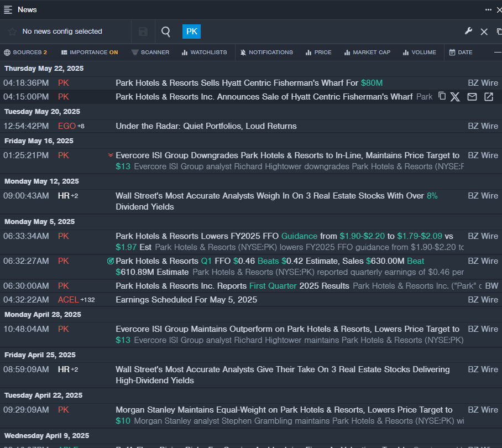This screenshot has width=502, height=448.
Task: Open the Sources filter
Action: [25, 52]
